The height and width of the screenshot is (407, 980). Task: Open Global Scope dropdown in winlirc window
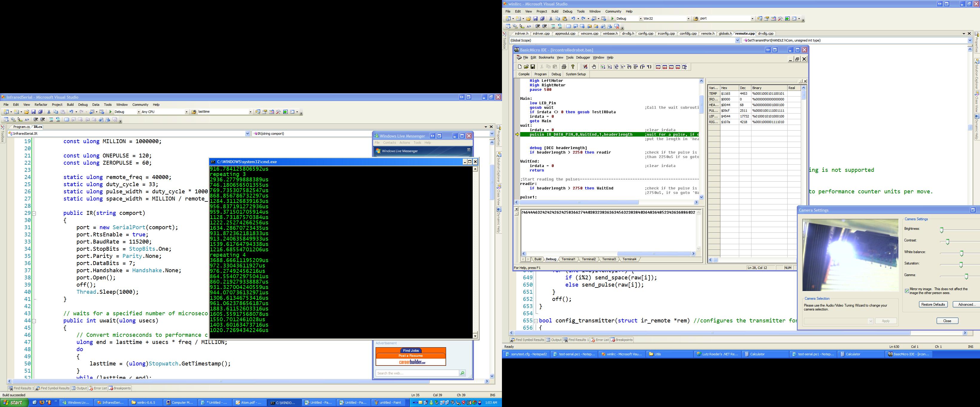[x=738, y=40]
